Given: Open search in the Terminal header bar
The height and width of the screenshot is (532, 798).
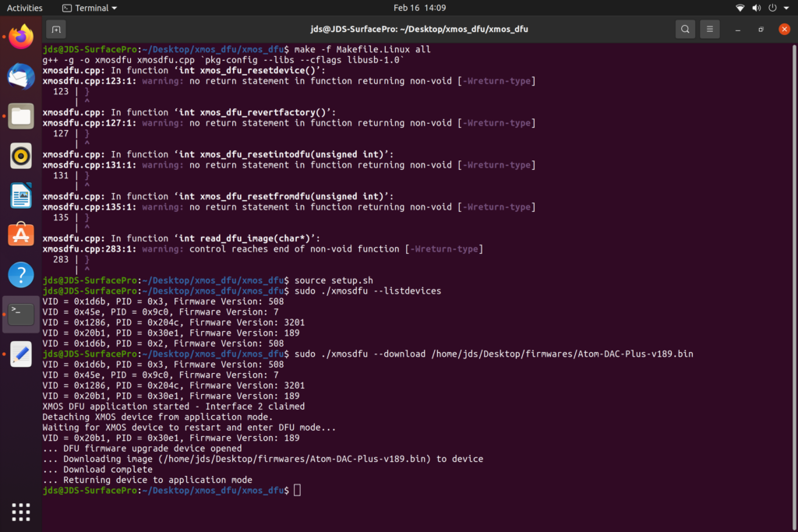Looking at the screenshot, I should point(684,29).
